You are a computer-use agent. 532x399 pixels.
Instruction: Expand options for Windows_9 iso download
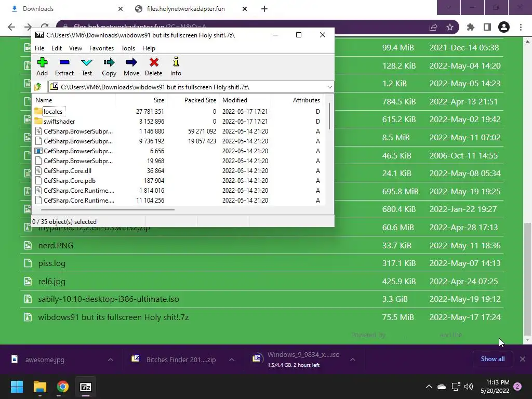pyautogui.click(x=353, y=360)
